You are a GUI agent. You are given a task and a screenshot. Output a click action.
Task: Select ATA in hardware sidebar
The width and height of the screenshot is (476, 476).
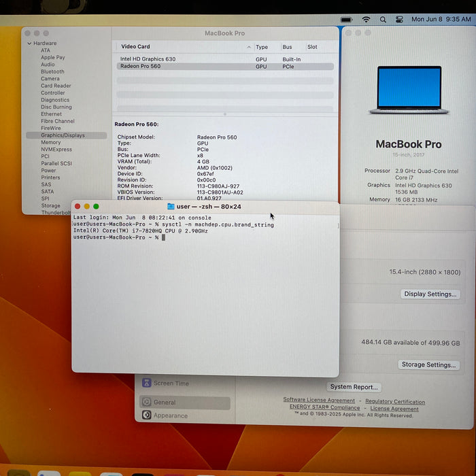click(46, 50)
